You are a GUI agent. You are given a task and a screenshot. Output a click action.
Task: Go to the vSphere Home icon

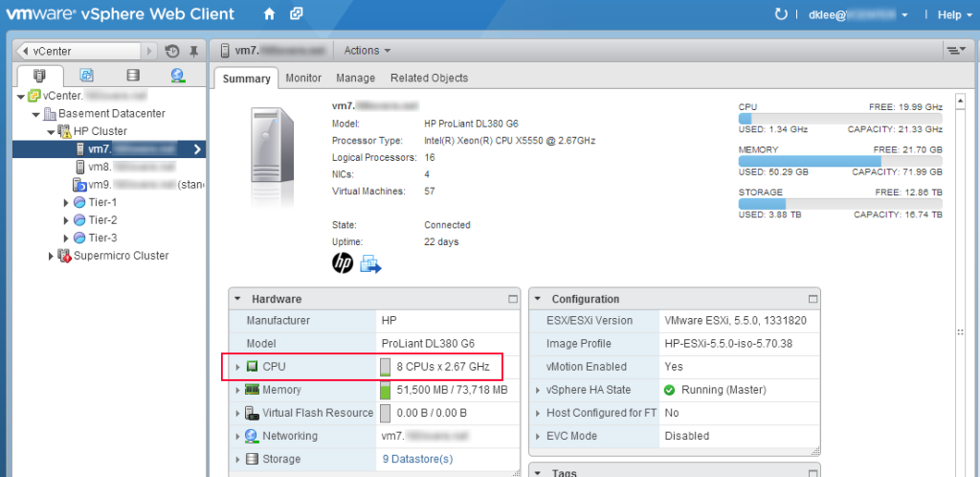click(x=269, y=13)
